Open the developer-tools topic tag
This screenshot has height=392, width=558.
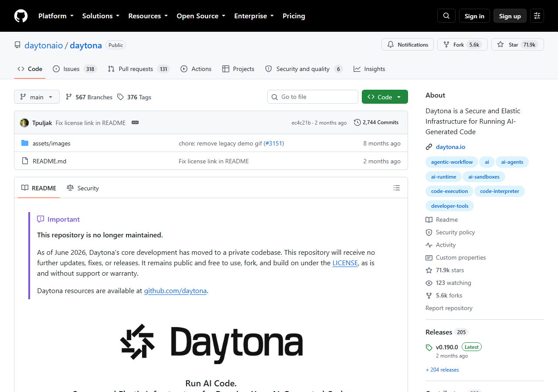449,206
